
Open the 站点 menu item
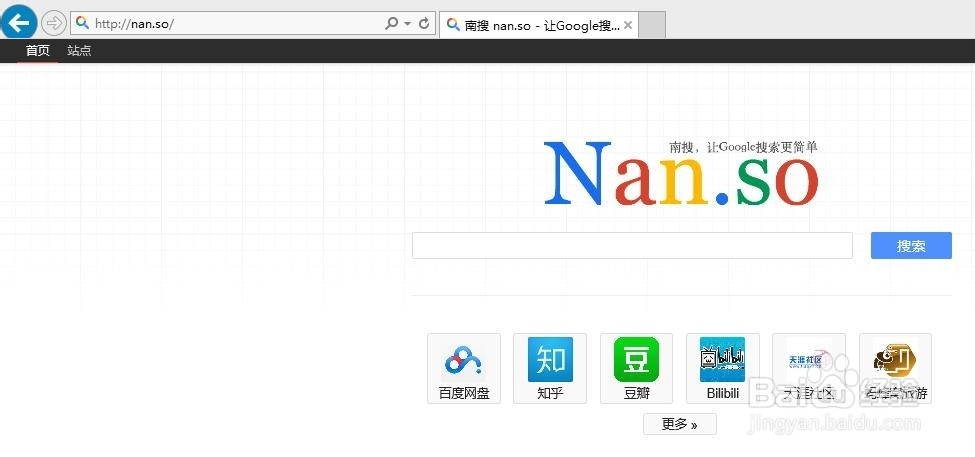79,50
